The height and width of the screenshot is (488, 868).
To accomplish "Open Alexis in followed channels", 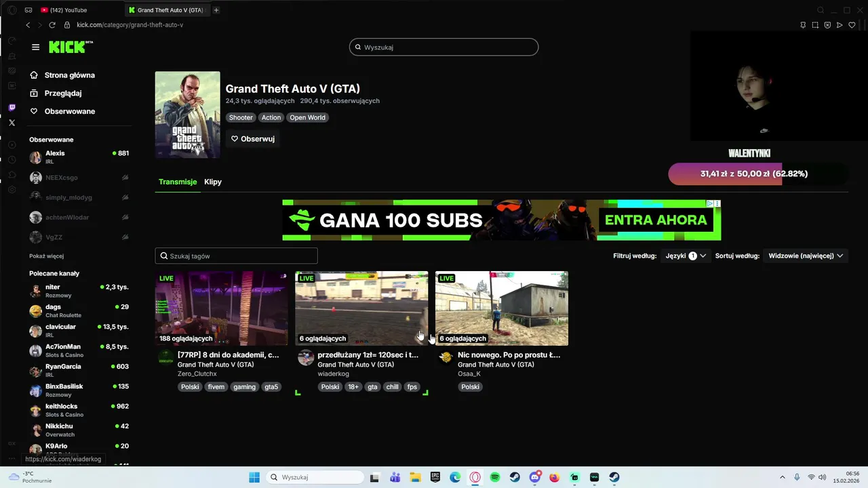I will pos(79,157).
